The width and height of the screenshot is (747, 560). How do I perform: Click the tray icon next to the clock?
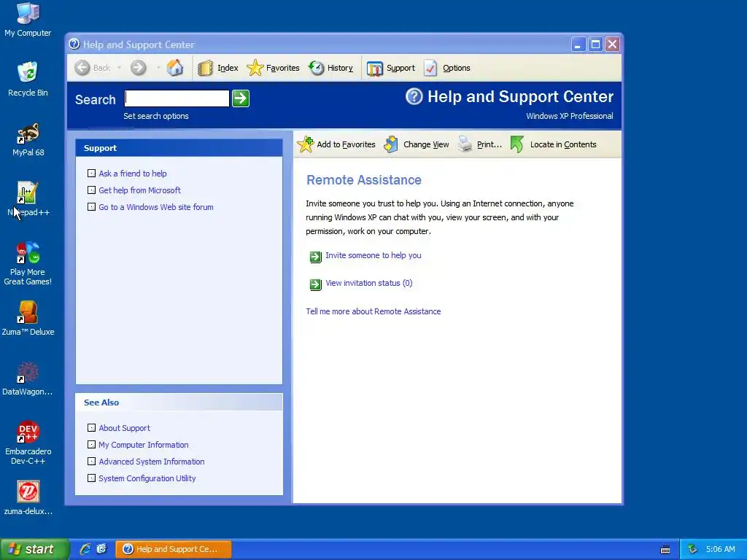[x=693, y=549]
